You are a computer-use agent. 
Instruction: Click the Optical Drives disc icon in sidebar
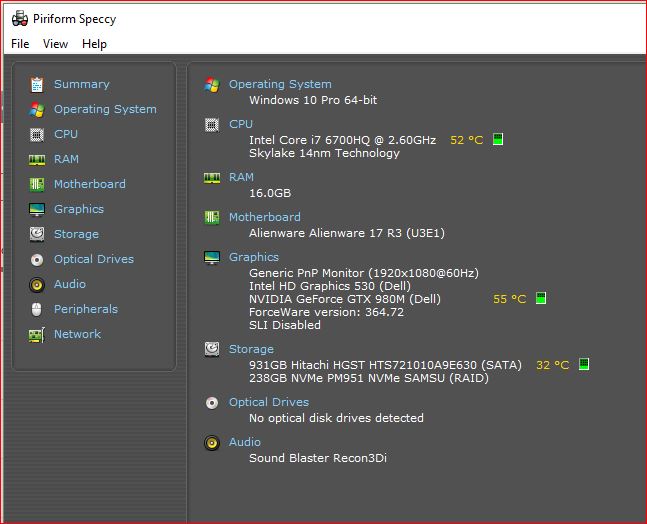click(x=37, y=260)
